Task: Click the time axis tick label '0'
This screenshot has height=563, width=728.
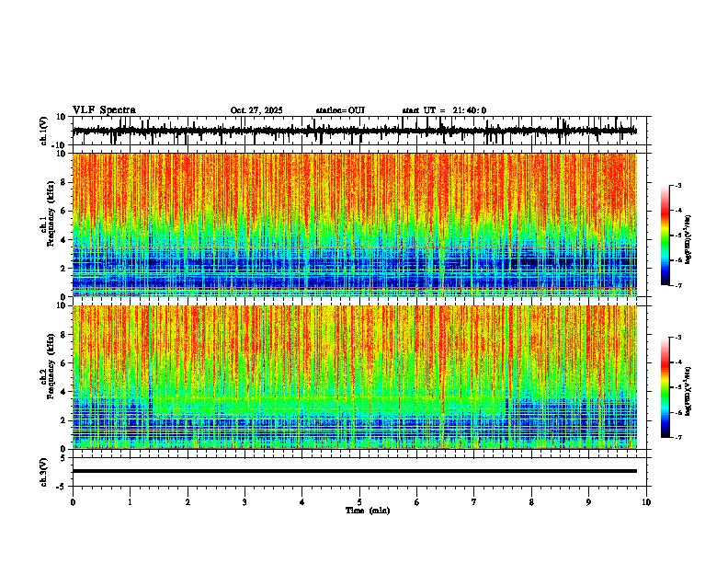Action: (x=73, y=502)
